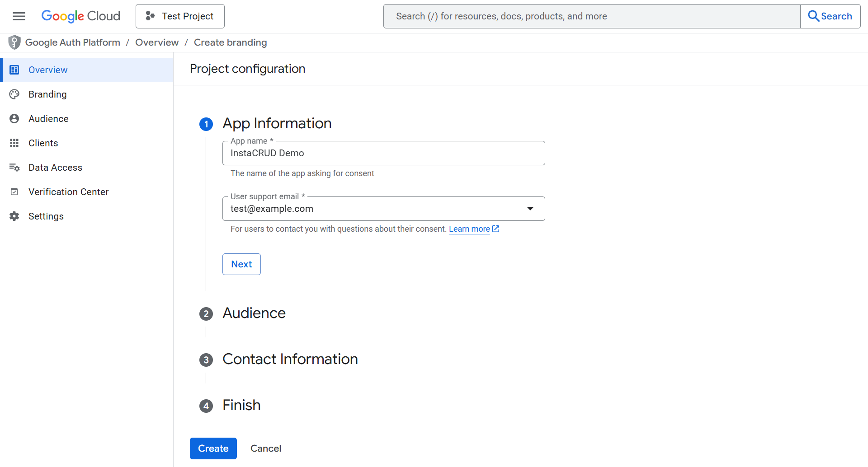Click Cancel to discard changes
868x467 pixels.
[x=266, y=448]
